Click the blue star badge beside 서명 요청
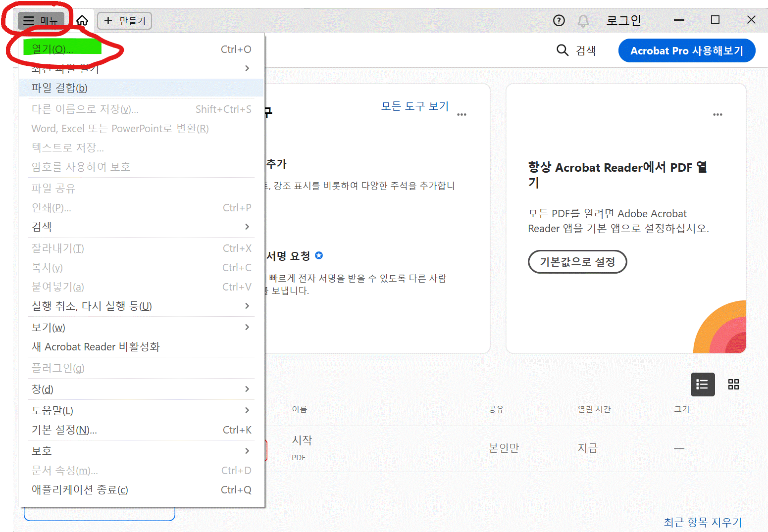Screen dimensions: 768x532 tap(319, 255)
